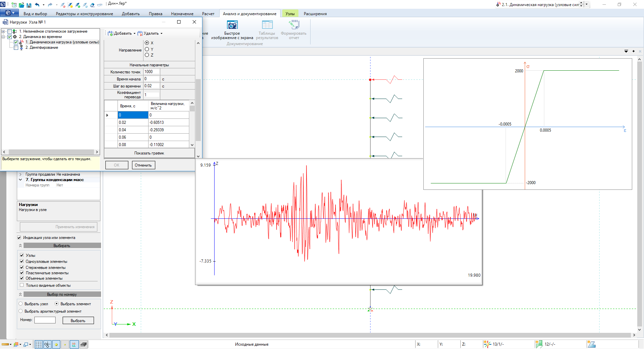Click the 'Отменить' button
Screen dimensions: 644x349
(x=143, y=165)
